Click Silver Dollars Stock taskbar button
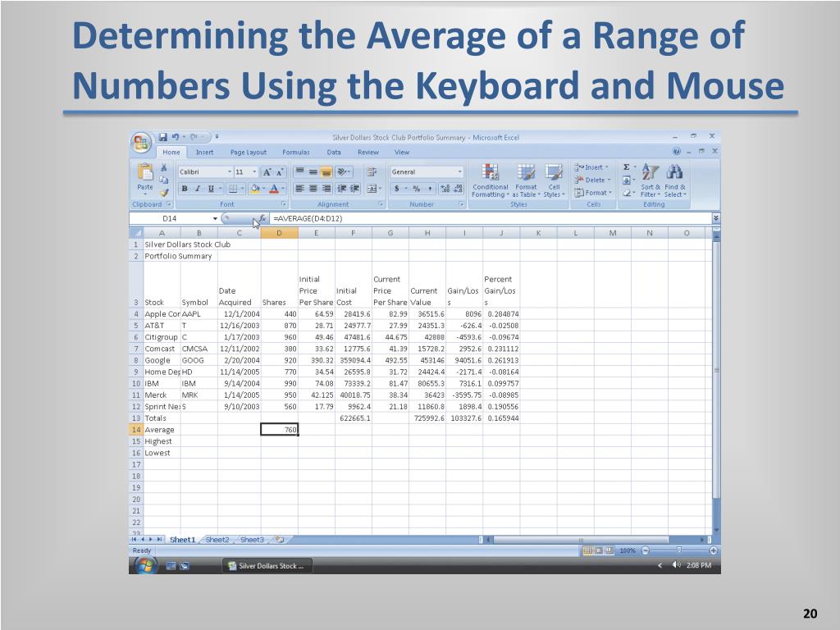 [x=267, y=566]
